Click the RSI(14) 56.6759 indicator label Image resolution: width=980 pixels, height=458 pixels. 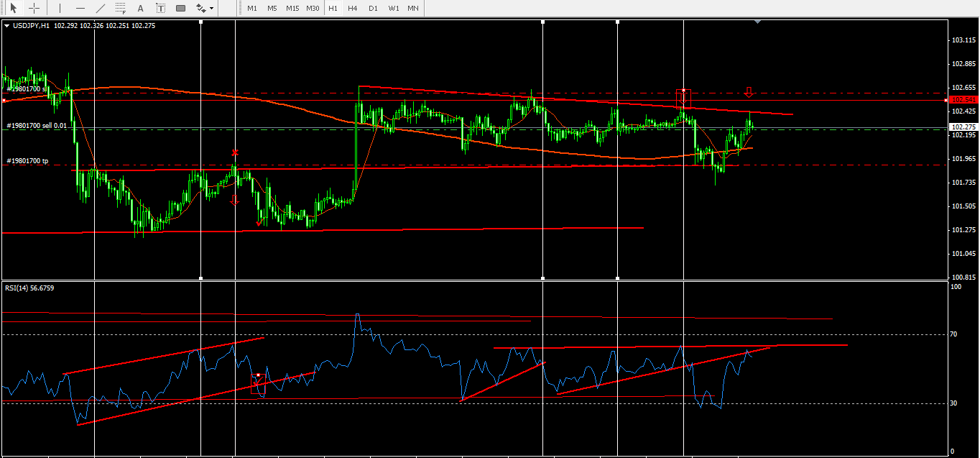pos(29,288)
